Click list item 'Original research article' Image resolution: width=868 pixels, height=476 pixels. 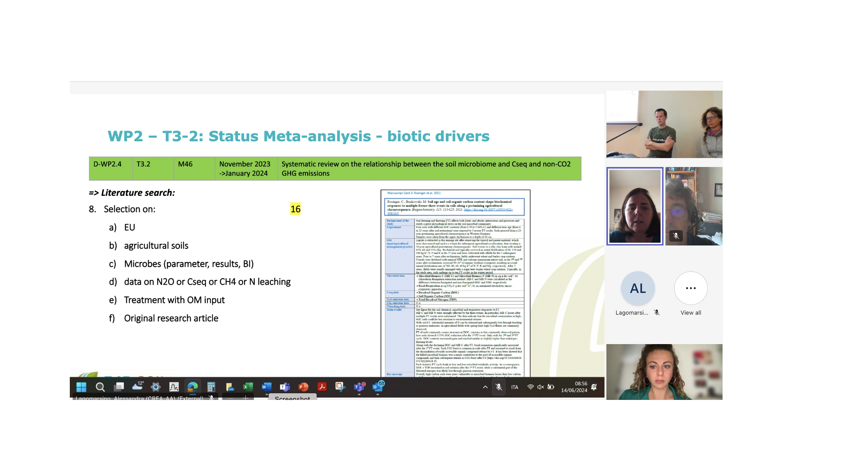[x=171, y=318]
